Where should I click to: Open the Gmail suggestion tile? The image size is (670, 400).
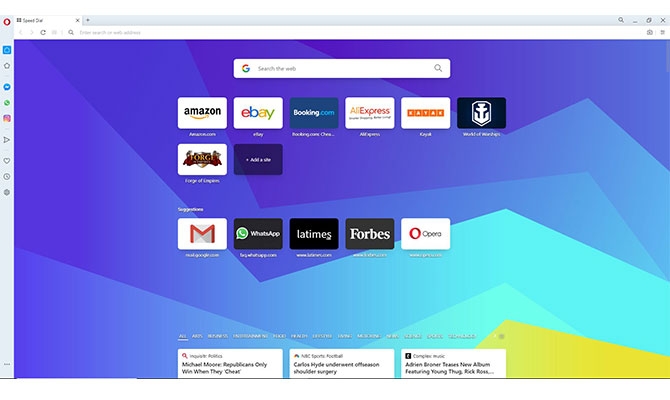(x=202, y=234)
